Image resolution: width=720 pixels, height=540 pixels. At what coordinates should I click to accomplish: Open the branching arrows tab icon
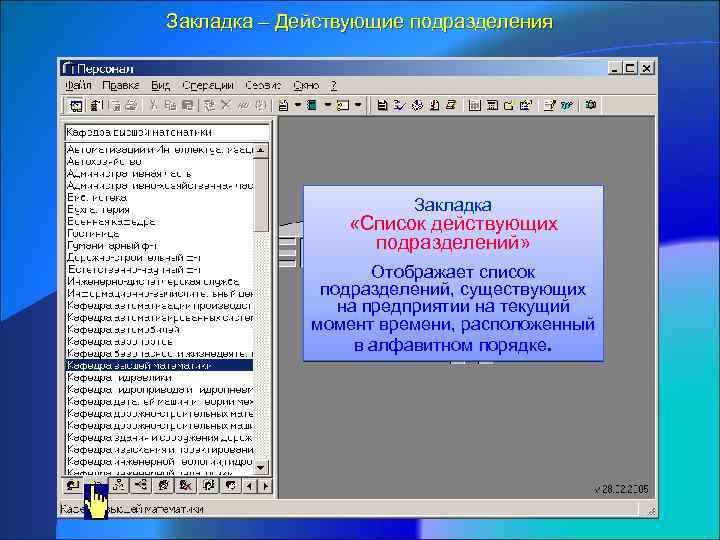pos(141,485)
